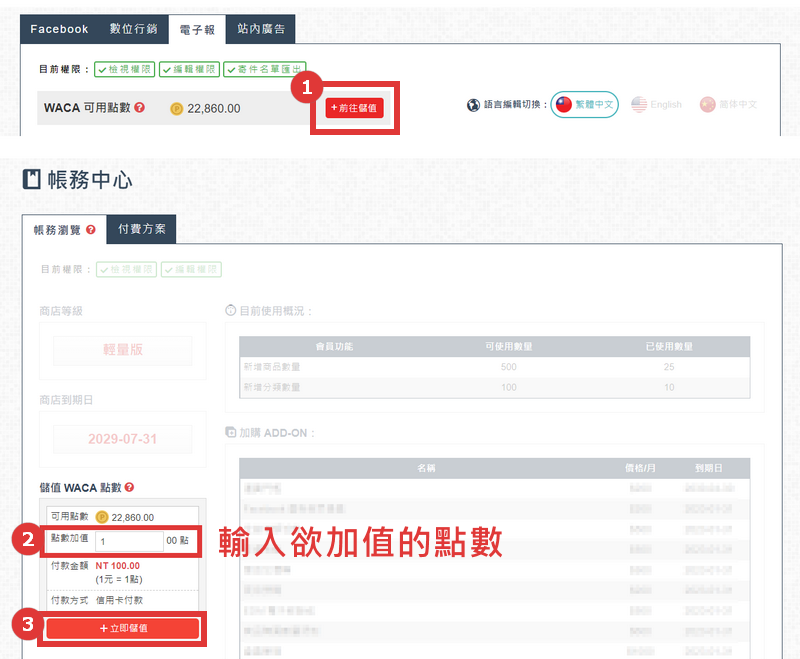Image resolution: width=800 pixels, height=659 pixels.
Task: Click coin icon in 可用點數 row
Action: click(x=102, y=517)
